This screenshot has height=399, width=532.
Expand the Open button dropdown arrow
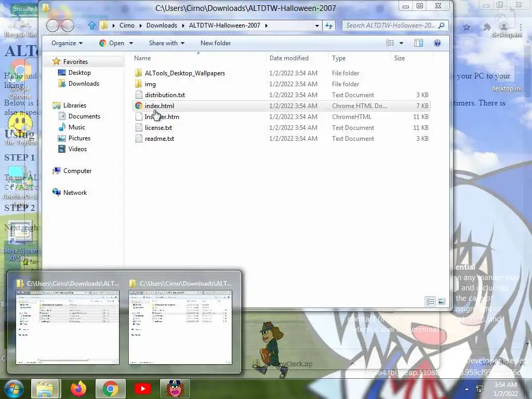131,43
